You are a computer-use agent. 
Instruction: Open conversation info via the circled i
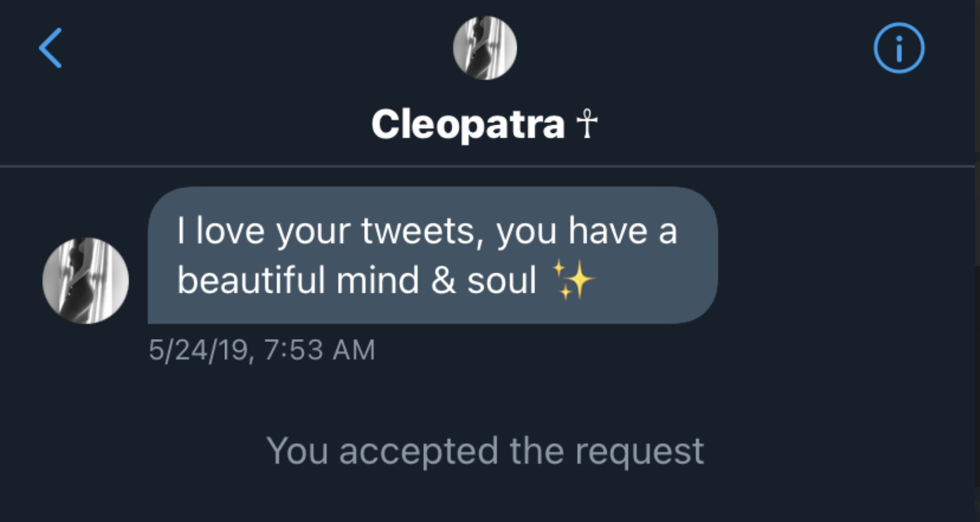coord(898,48)
